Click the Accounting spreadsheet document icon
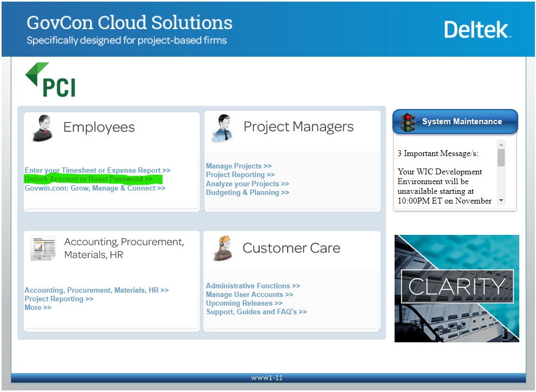This screenshot has height=392, width=536. [43, 248]
